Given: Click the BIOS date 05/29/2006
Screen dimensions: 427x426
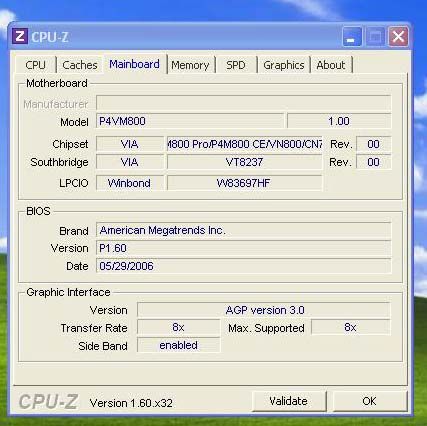Looking at the screenshot, I should pyautogui.click(x=243, y=266).
